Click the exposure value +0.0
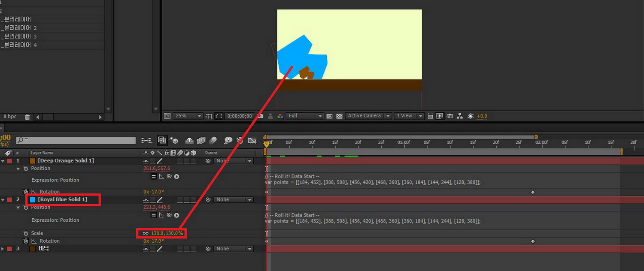Image resolution: width=644 pixels, height=271 pixels. [482, 116]
